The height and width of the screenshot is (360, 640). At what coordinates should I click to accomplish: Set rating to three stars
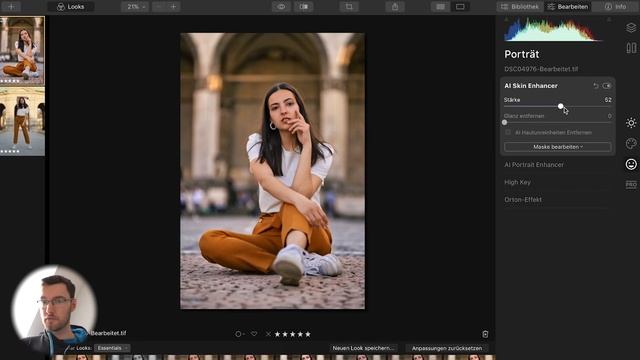pyautogui.click(x=293, y=334)
